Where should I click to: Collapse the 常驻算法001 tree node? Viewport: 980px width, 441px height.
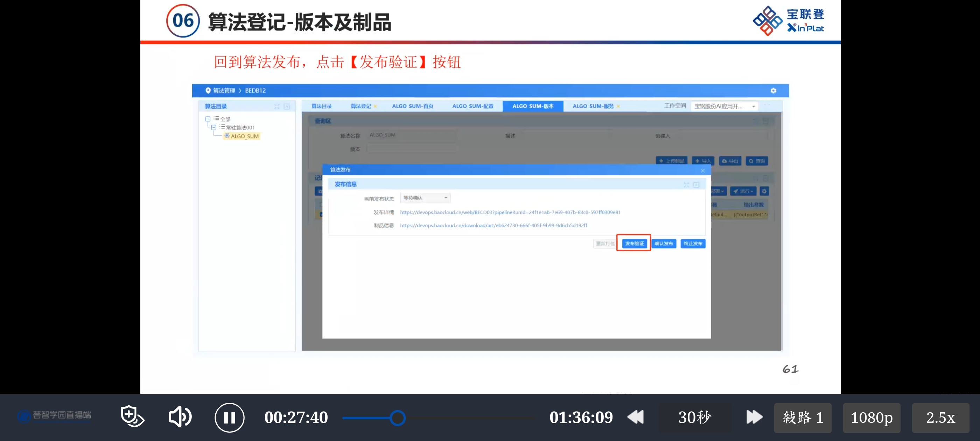(x=214, y=127)
